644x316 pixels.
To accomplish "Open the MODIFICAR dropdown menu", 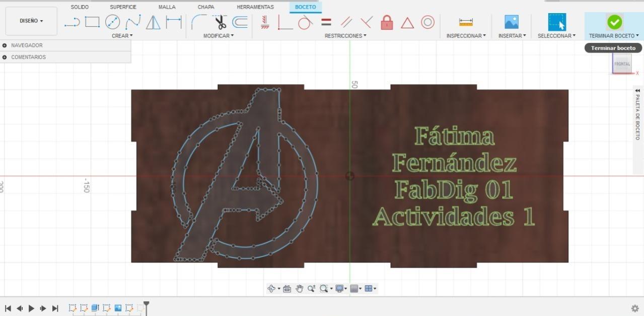I will coord(219,36).
